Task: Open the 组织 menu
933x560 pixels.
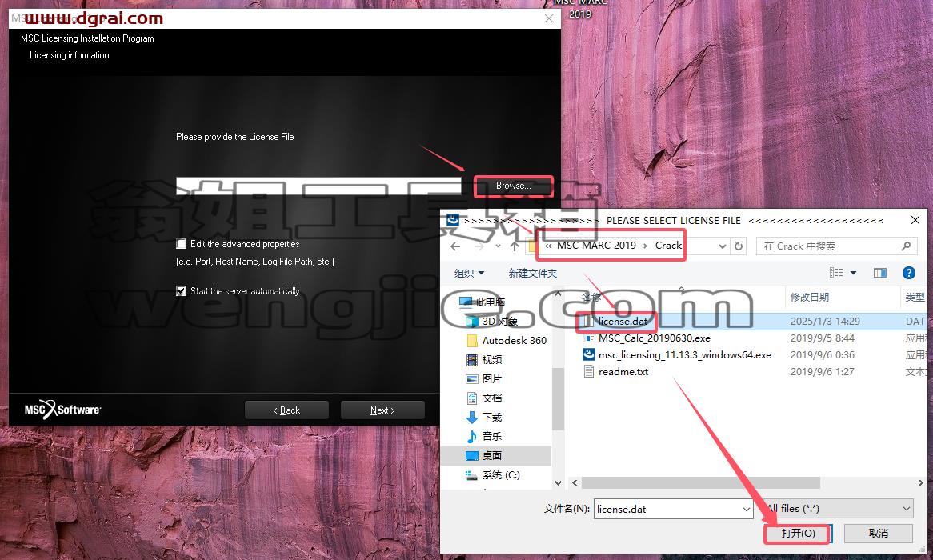Action: click(x=470, y=273)
